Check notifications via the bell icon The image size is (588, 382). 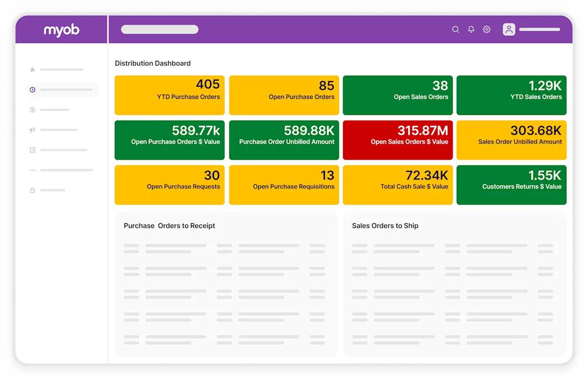point(471,29)
